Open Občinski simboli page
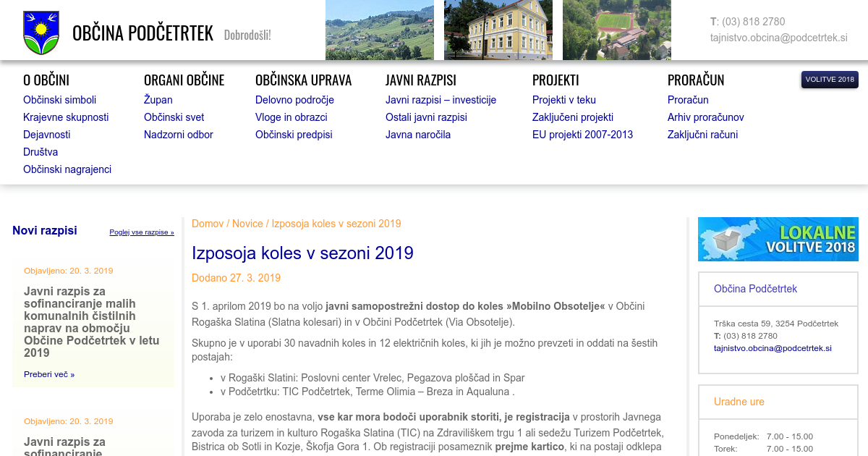The height and width of the screenshot is (456, 868). pyautogui.click(x=59, y=100)
